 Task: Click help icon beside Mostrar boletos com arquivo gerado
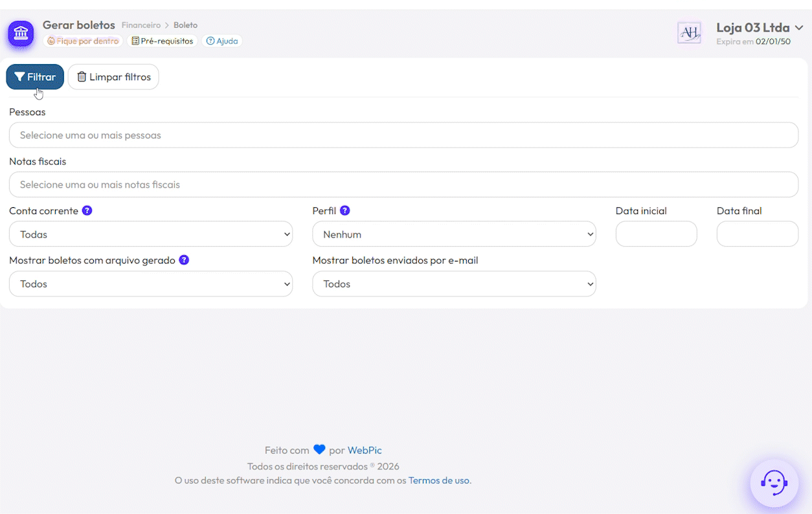[184, 260]
